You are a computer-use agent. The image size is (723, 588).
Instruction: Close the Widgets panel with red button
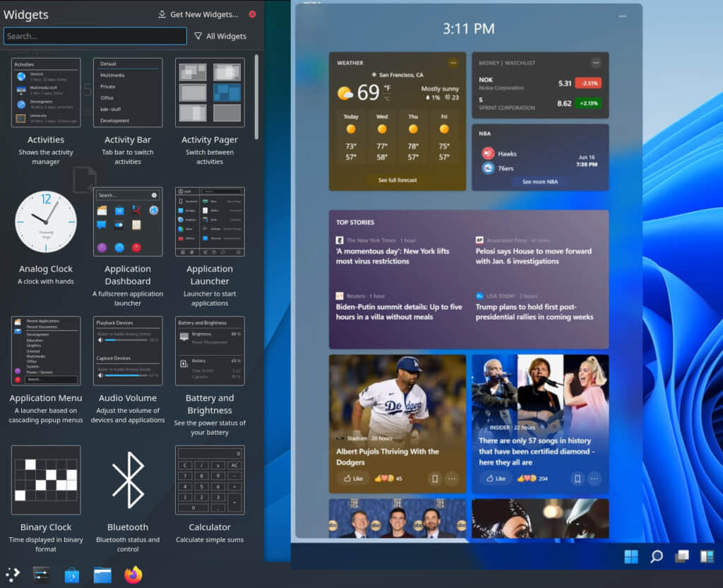(x=252, y=14)
